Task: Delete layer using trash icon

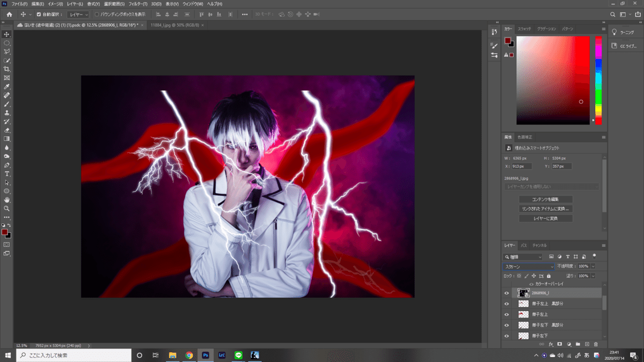Action: 596,344
